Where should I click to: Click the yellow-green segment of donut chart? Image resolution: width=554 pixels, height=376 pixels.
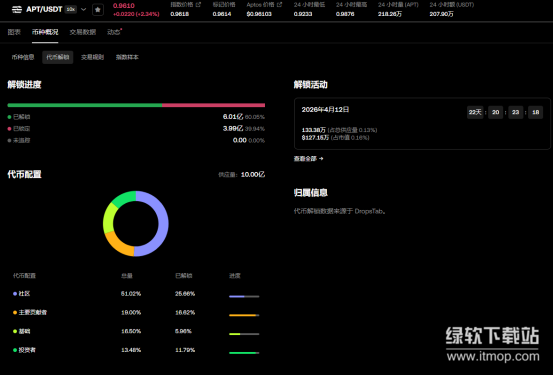coord(109,218)
